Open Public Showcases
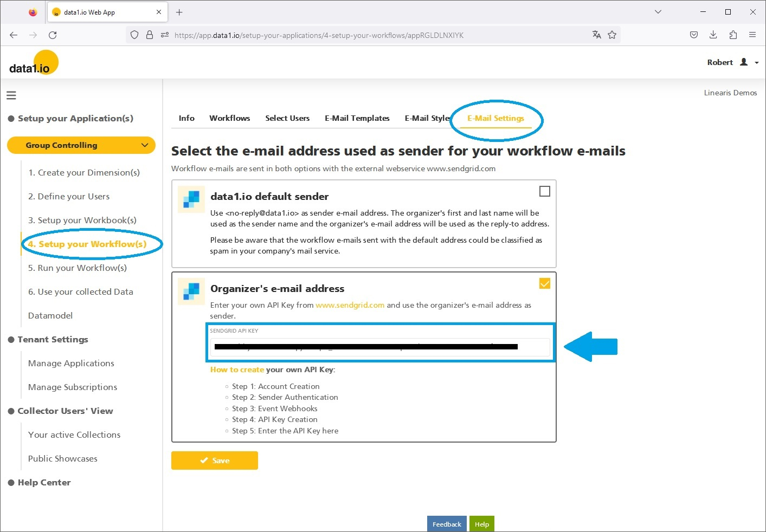The height and width of the screenshot is (532, 766). point(63,458)
